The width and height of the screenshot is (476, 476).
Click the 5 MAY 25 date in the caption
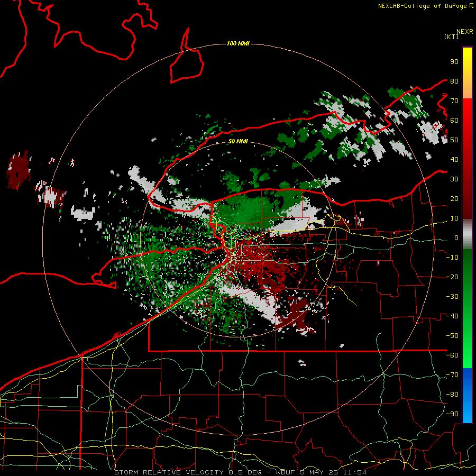point(321,472)
